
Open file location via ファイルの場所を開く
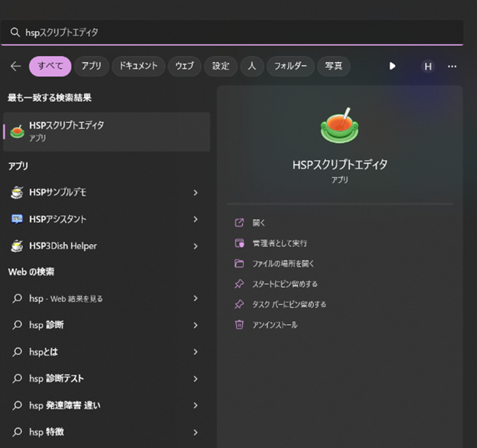pyautogui.click(x=283, y=264)
